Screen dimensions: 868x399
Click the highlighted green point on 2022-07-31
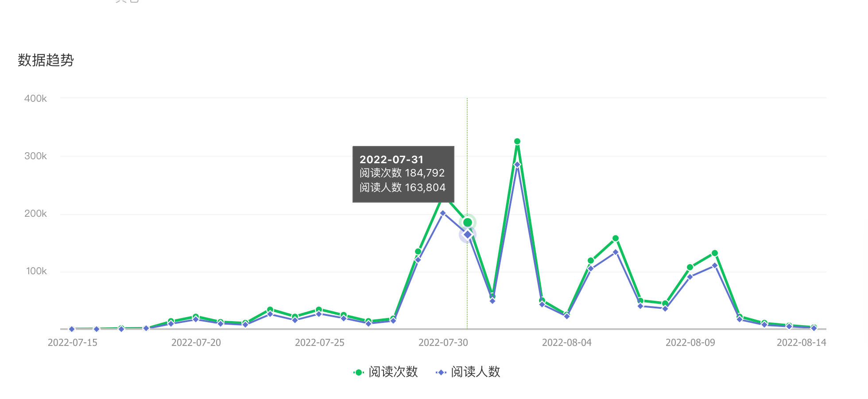[468, 222]
